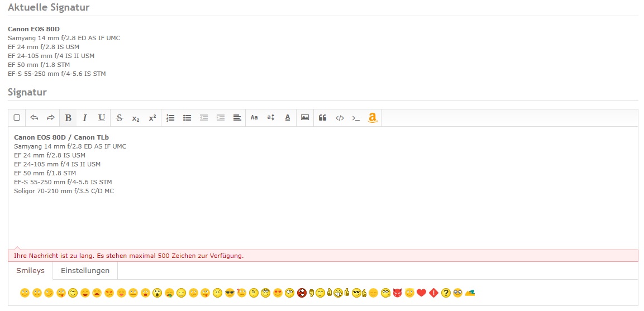644x311 pixels.
Task: Open the Einstellungen tab
Action: pos(85,271)
